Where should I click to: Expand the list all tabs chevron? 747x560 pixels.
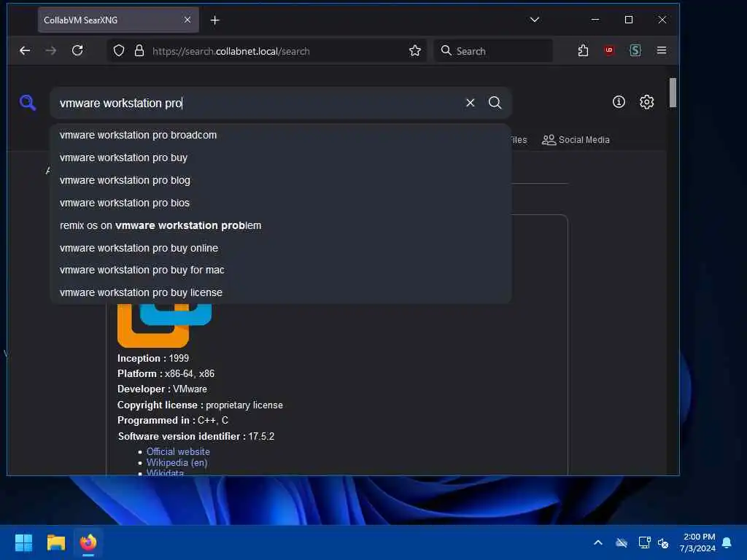[535, 20]
